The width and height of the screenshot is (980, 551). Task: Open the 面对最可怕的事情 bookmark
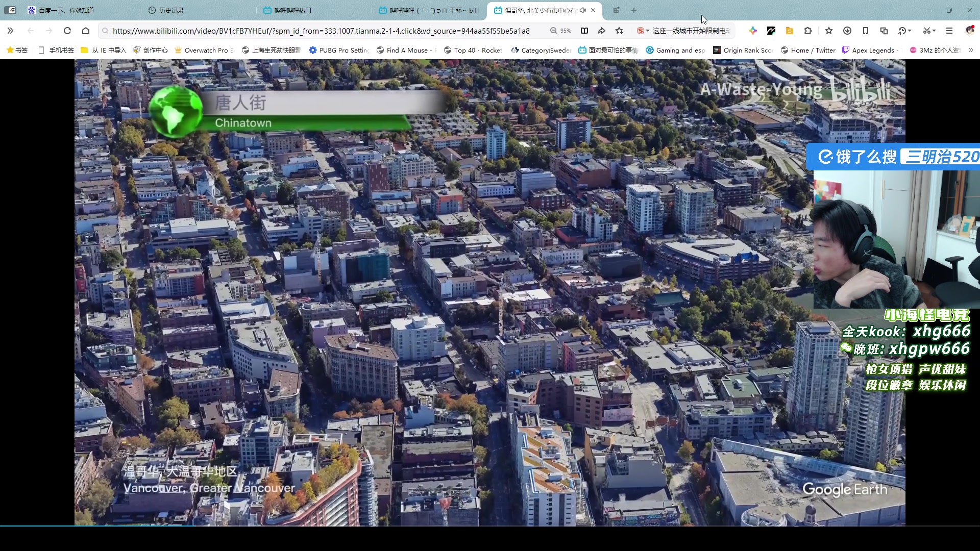coord(608,50)
